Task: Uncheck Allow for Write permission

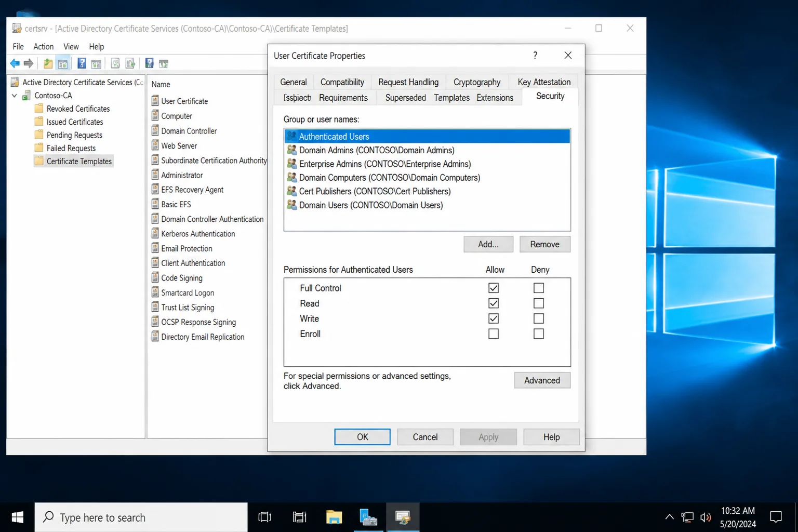Action: coord(494,318)
